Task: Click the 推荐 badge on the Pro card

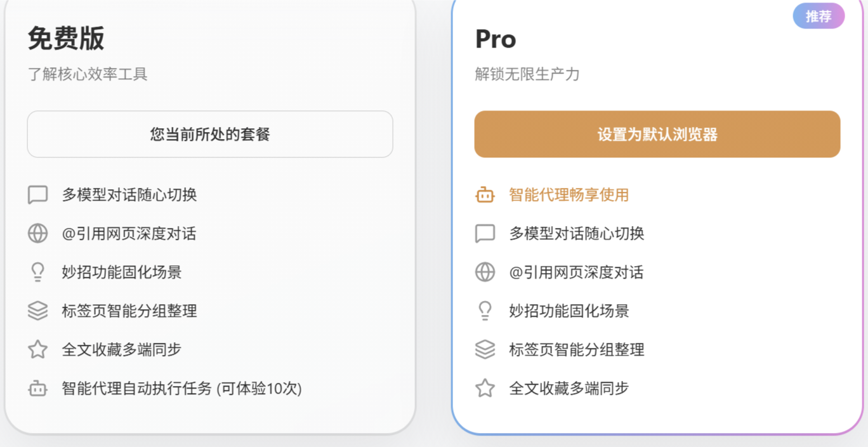Action: (819, 17)
